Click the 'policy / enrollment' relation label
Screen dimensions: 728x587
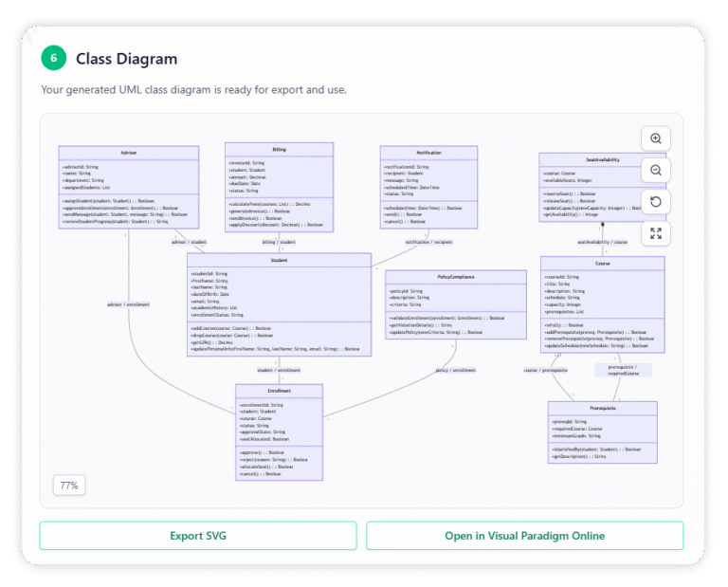[x=455, y=370]
